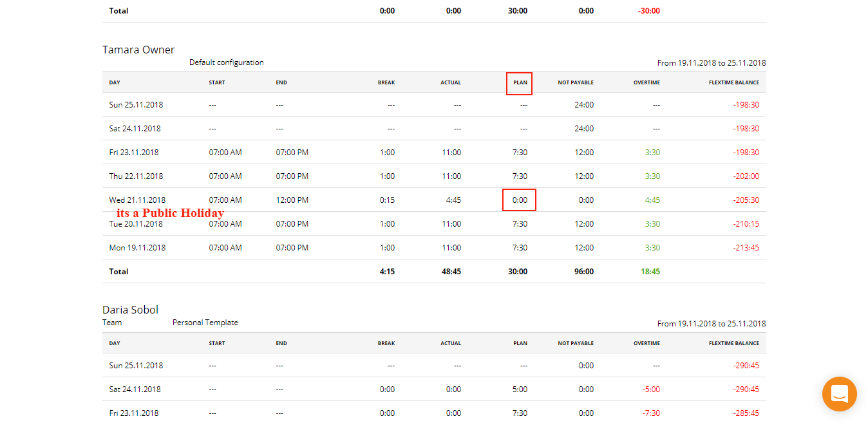Click the -213:45 flextime balance value
The height and width of the screenshot is (423, 868).
click(746, 248)
